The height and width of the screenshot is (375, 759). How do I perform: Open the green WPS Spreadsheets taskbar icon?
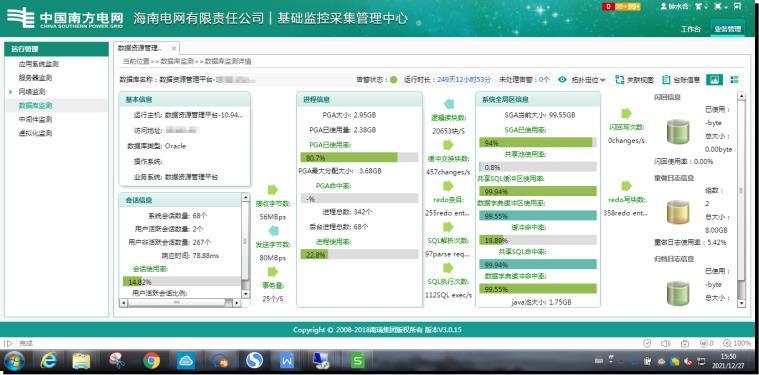358,360
